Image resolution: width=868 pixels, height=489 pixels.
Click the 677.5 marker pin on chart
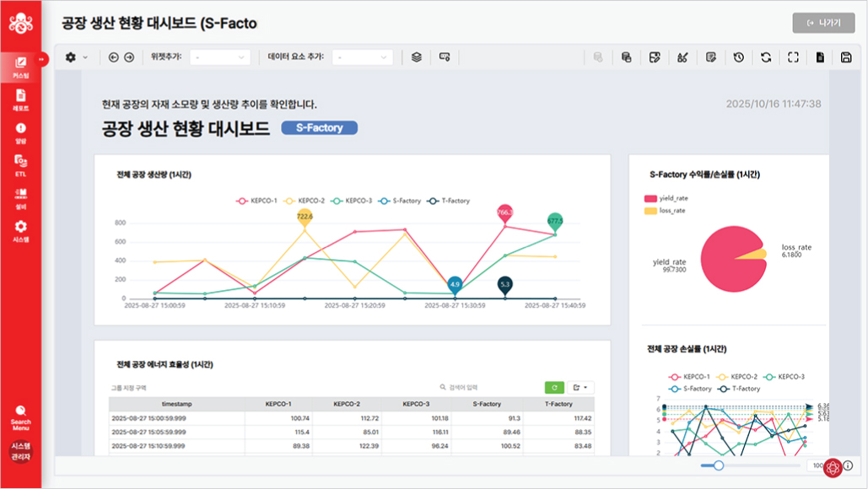[x=555, y=222]
